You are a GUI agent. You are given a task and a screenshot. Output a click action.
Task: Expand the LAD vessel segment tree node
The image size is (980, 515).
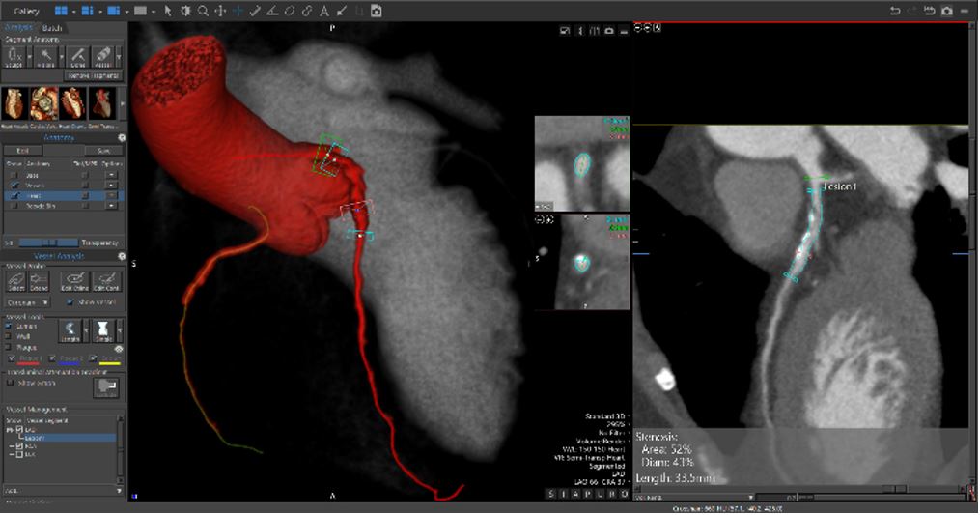pos(10,430)
